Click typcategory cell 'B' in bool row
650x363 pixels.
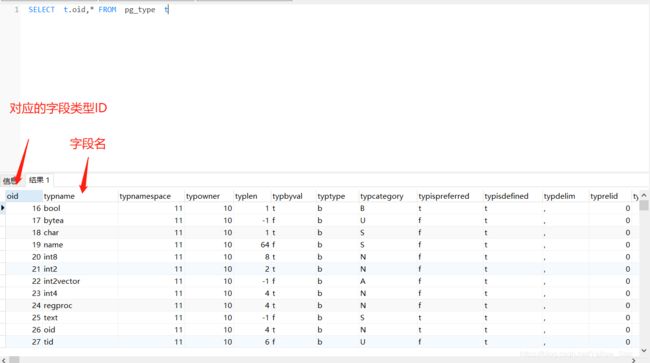[388, 208]
